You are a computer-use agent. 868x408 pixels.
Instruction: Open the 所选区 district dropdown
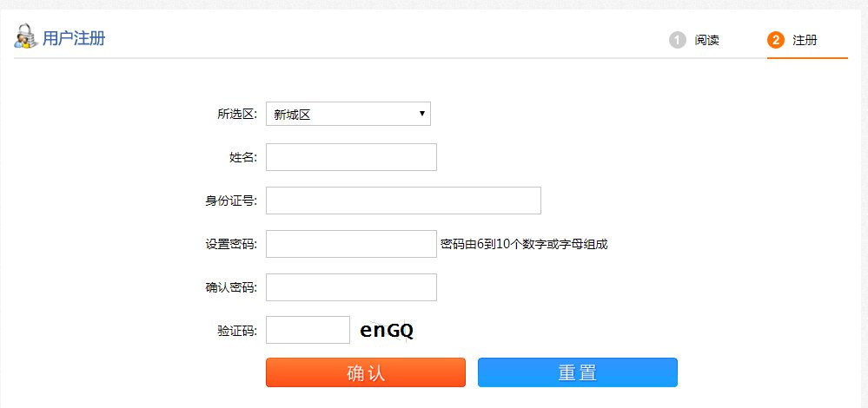pos(348,114)
